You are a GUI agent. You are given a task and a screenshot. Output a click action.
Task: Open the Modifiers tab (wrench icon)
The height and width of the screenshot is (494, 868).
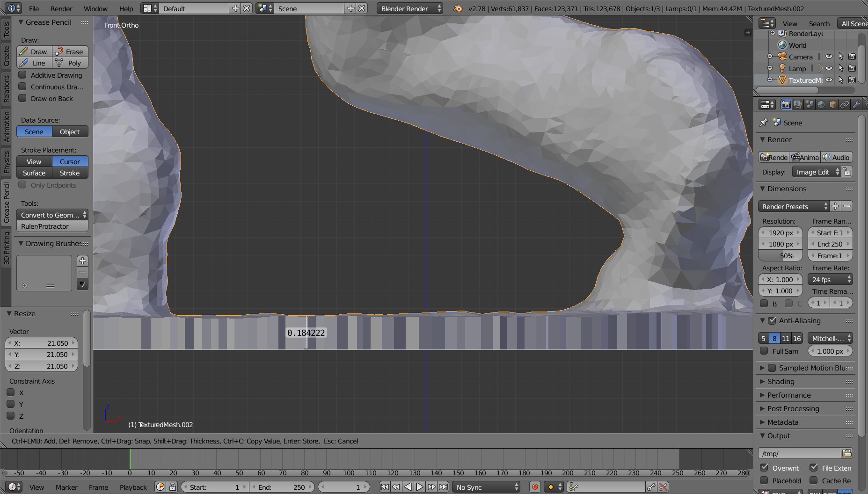point(856,105)
